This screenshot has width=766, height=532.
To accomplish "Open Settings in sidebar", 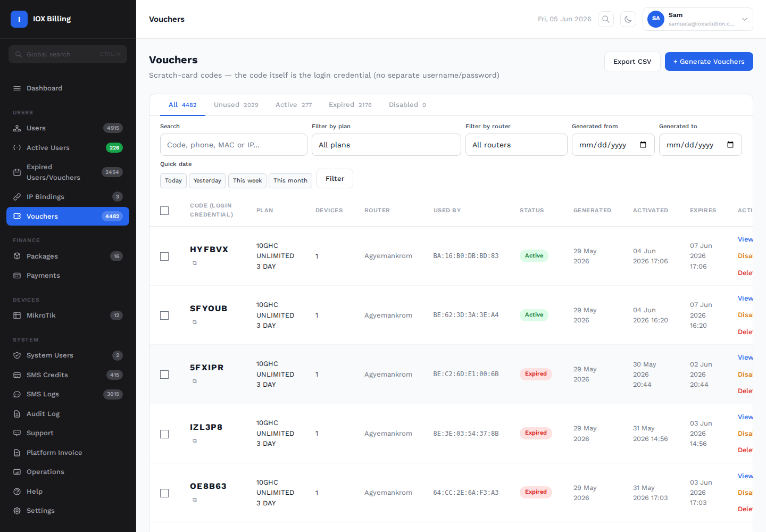I will coord(68,511).
